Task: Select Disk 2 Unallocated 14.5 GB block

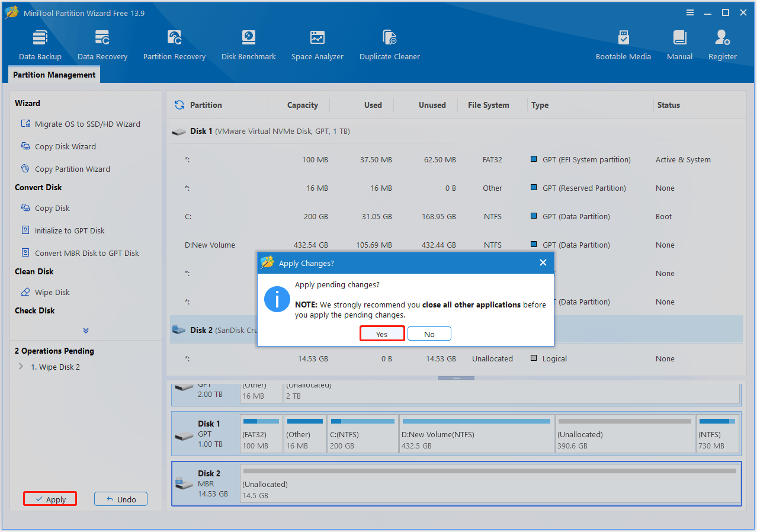Action: click(x=490, y=483)
